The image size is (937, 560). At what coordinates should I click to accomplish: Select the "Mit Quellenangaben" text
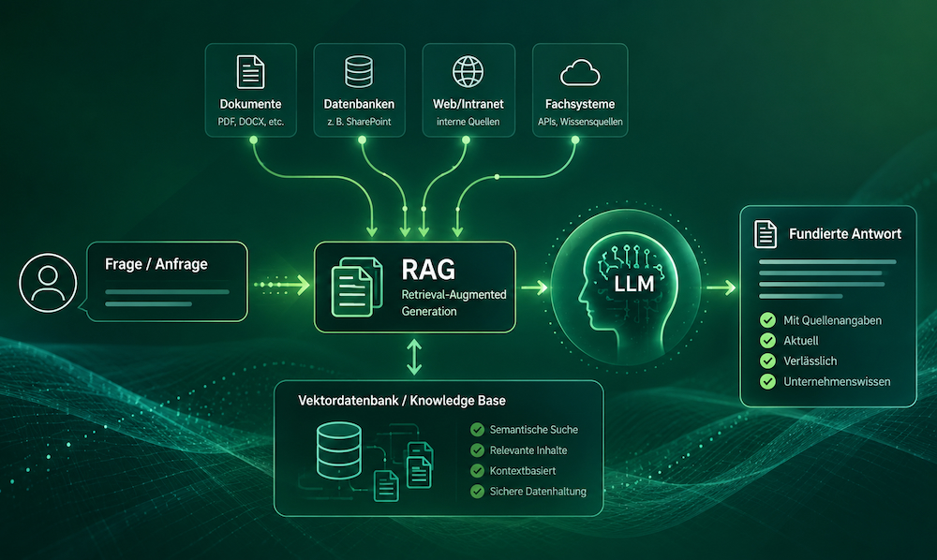(x=832, y=320)
